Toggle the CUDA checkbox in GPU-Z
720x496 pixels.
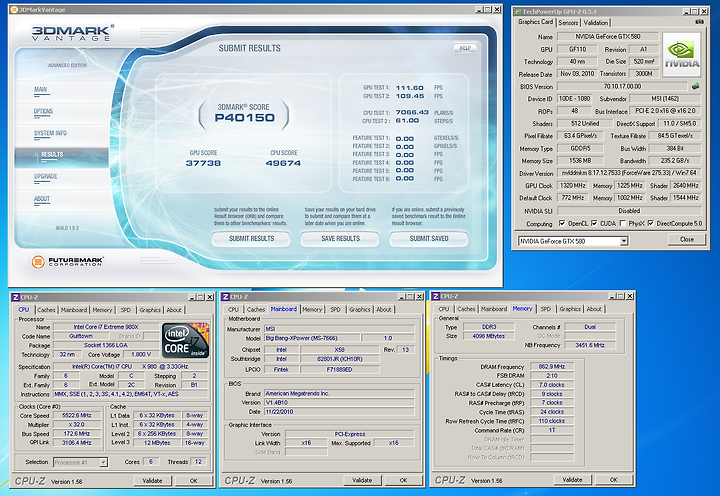pos(594,223)
